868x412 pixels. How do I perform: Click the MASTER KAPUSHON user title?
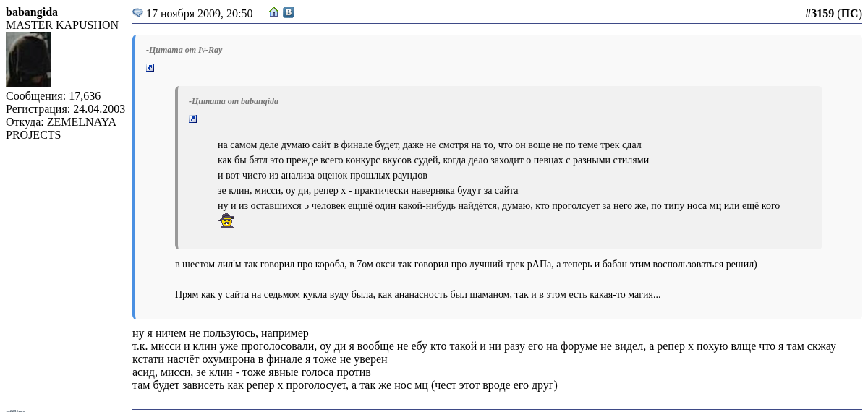(62, 25)
